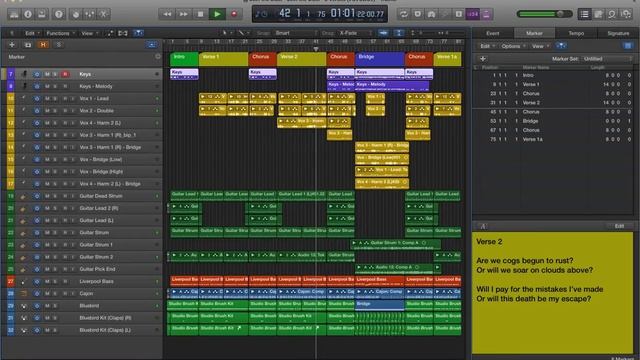The width and height of the screenshot is (640, 360).
Task: Toggle the global Solo S button
Action: point(58,45)
